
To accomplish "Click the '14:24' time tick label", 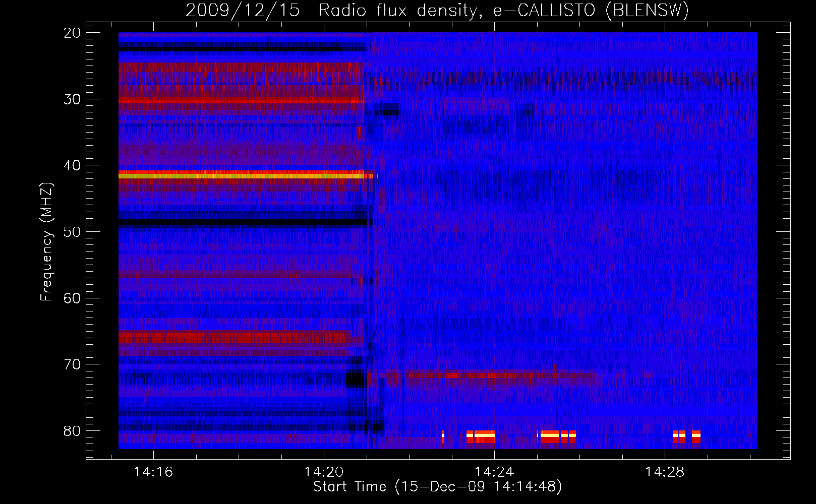I will pyautogui.click(x=494, y=472).
